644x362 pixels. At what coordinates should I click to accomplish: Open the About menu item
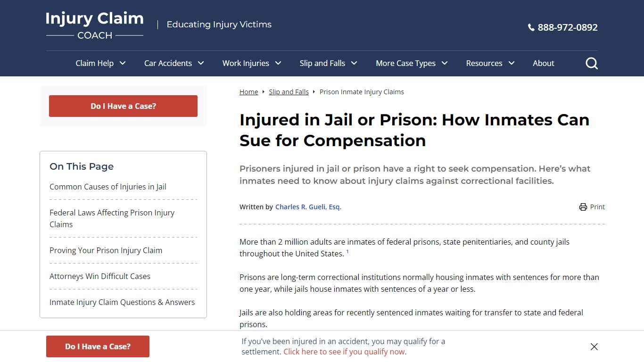543,63
